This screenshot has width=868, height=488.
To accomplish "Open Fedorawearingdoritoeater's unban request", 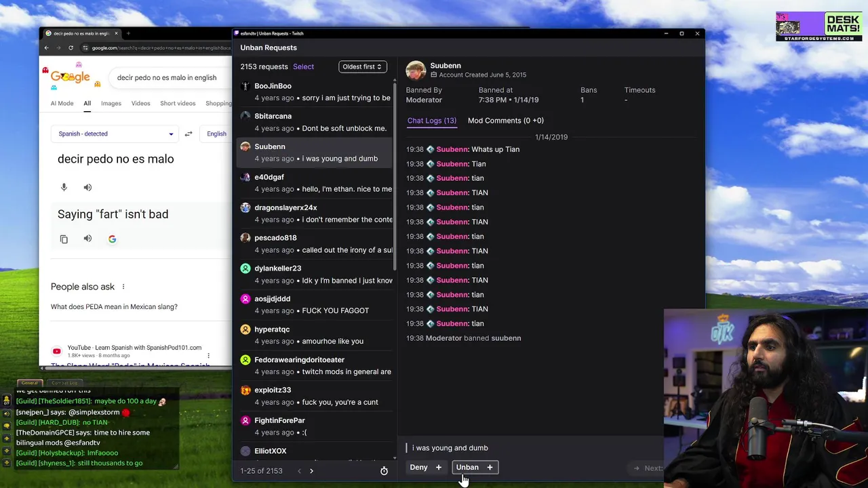I will (x=315, y=366).
